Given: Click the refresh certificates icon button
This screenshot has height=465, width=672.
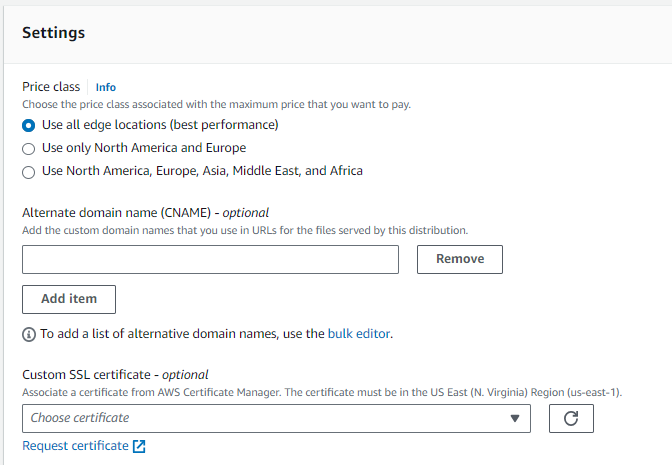Looking at the screenshot, I should [571, 418].
